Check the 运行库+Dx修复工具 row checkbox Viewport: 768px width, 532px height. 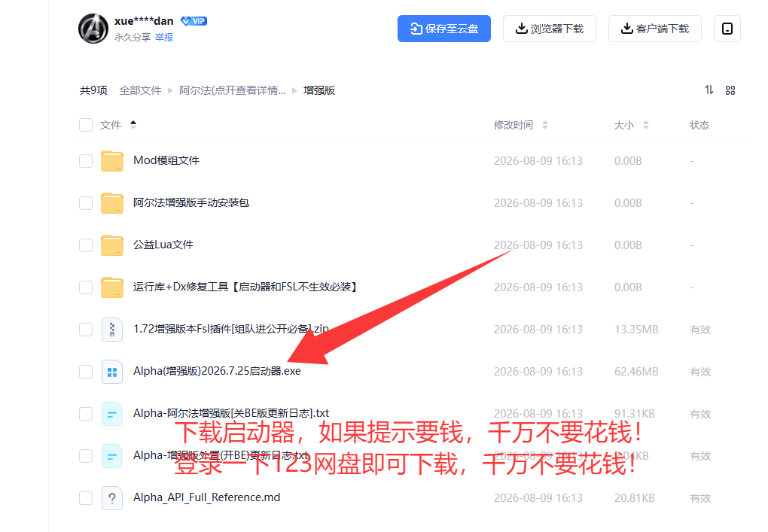pyautogui.click(x=86, y=287)
